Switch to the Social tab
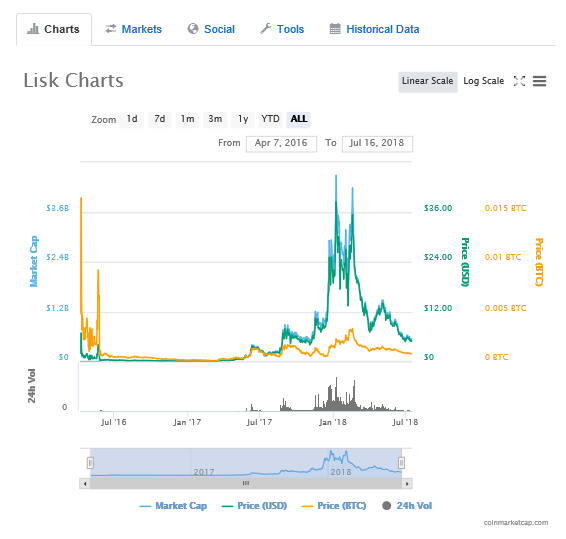Image resolution: width=566 pixels, height=539 pixels. click(x=211, y=29)
